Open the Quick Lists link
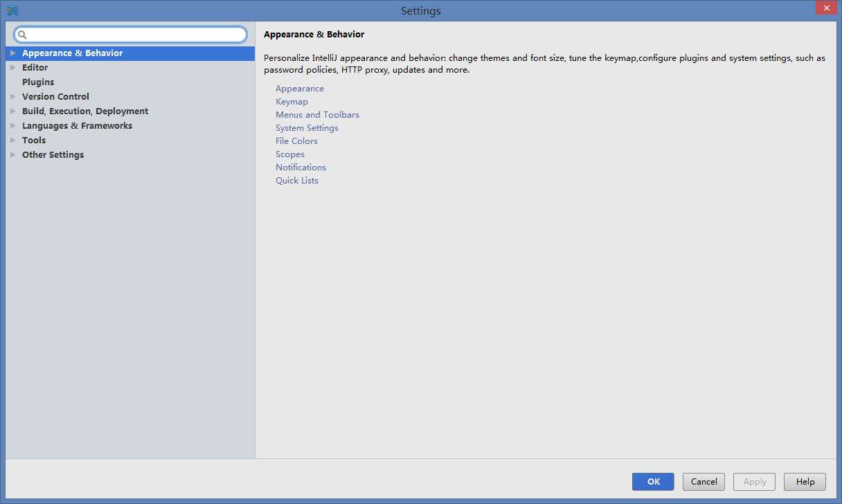This screenshot has width=842, height=504. click(x=297, y=181)
